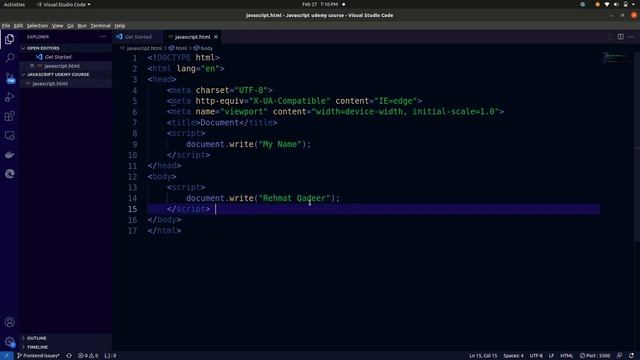Switch to the Get Started tab

[138, 37]
